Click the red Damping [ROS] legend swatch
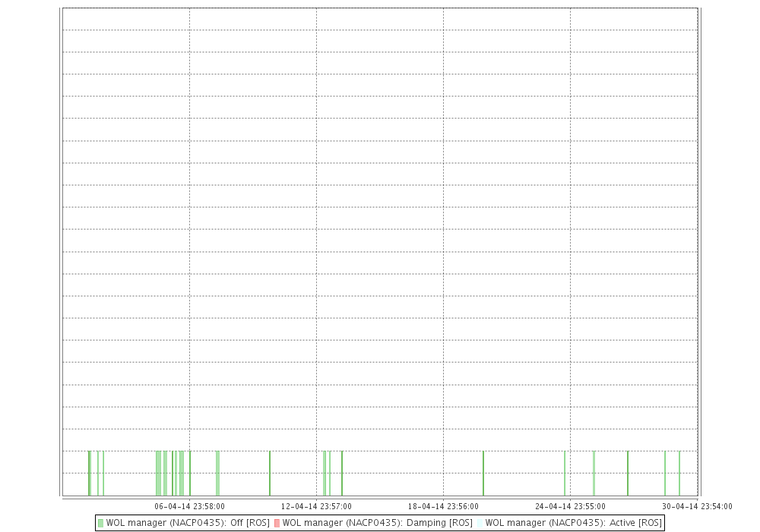The width and height of the screenshot is (760, 532). coord(277,524)
